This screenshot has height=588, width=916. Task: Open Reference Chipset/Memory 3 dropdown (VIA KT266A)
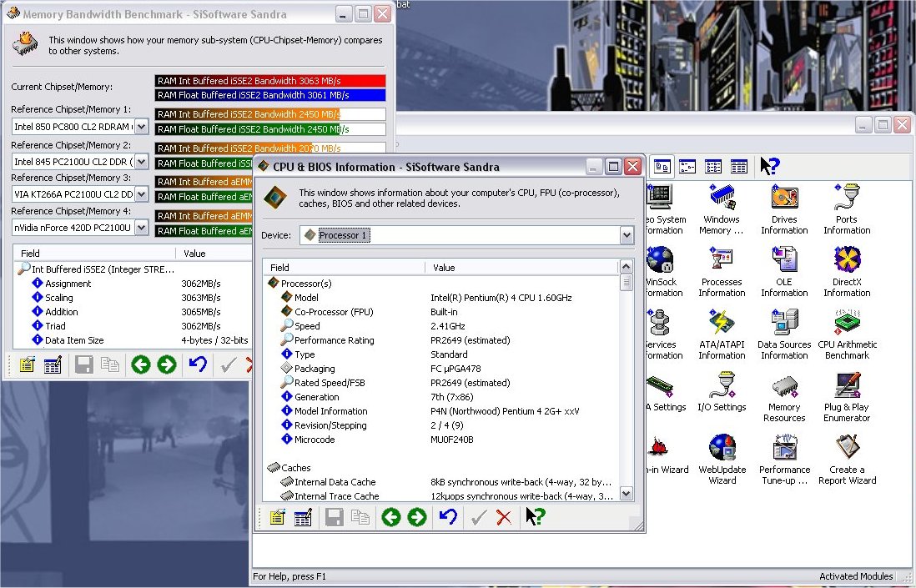coord(141,193)
